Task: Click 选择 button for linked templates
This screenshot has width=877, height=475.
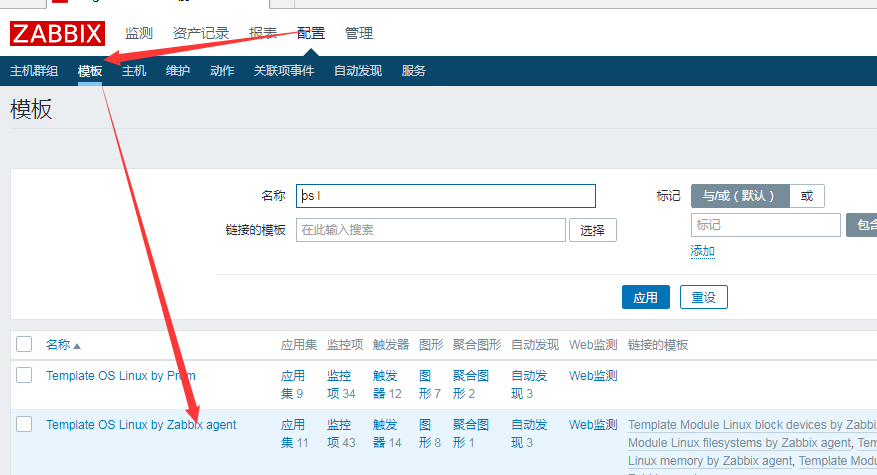Action: pos(593,230)
